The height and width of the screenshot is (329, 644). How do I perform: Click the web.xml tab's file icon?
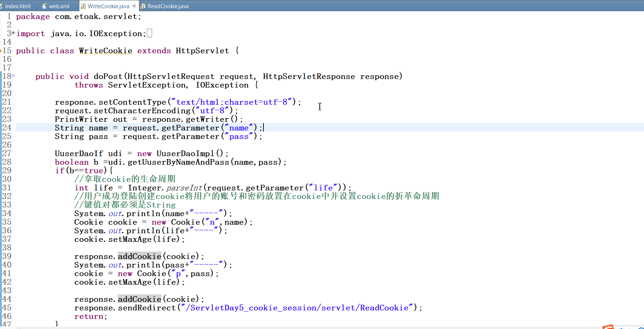(x=45, y=6)
